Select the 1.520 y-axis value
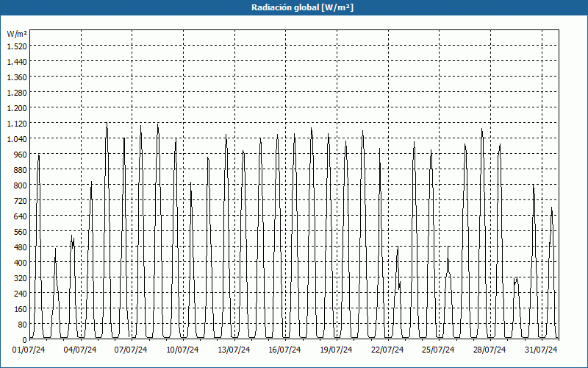Image resolution: width=588 pixels, height=368 pixels. pyautogui.click(x=17, y=46)
